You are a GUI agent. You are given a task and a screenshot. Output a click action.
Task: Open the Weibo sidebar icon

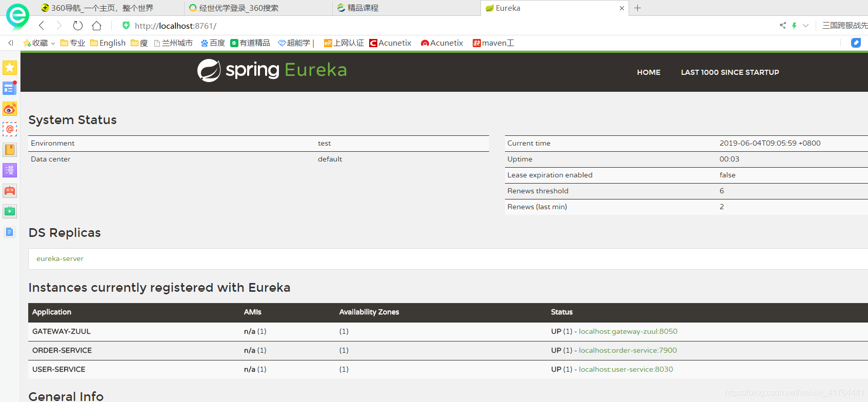click(x=10, y=109)
